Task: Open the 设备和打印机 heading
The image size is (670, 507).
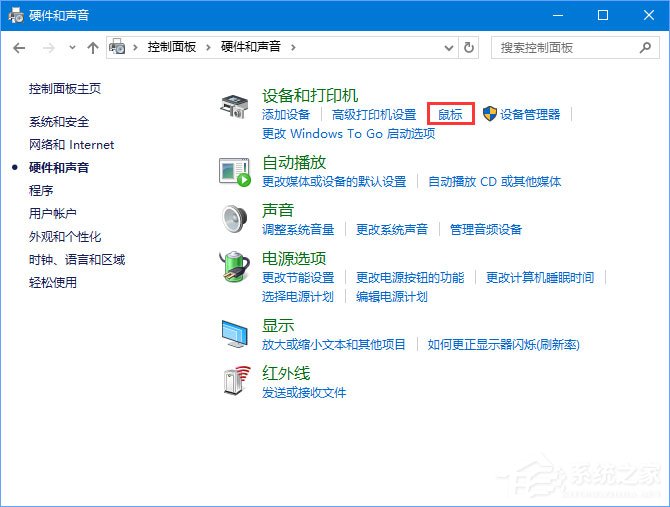Action: (310, 96)
